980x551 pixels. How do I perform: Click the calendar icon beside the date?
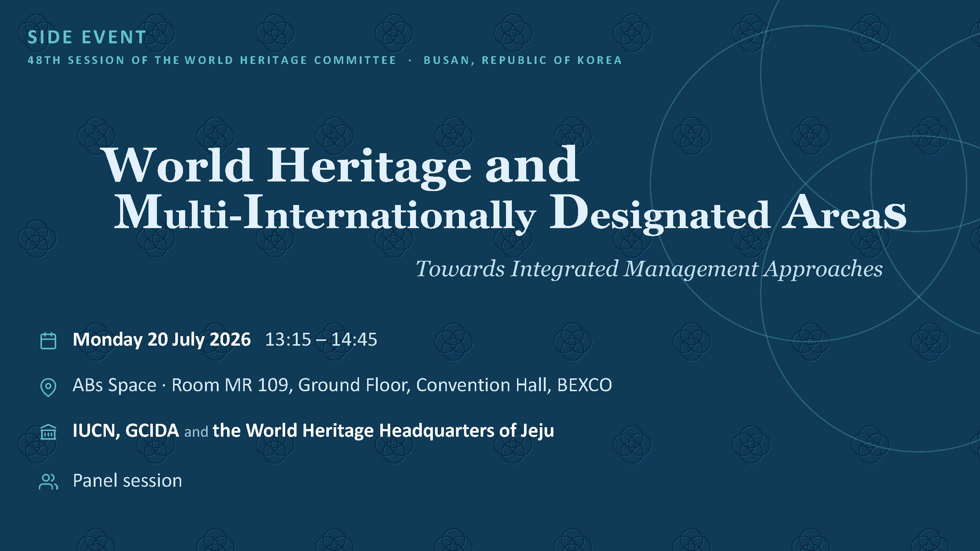point(48,341)
